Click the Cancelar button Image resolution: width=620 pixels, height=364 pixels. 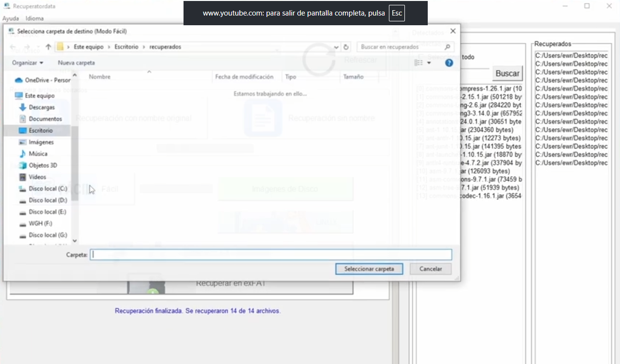click(430, 269)
